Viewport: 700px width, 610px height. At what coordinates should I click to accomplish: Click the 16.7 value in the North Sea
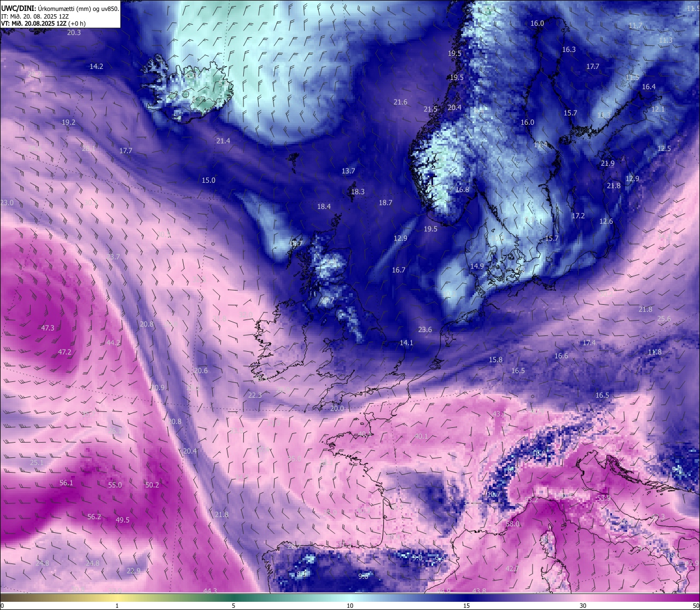point(399,270)
